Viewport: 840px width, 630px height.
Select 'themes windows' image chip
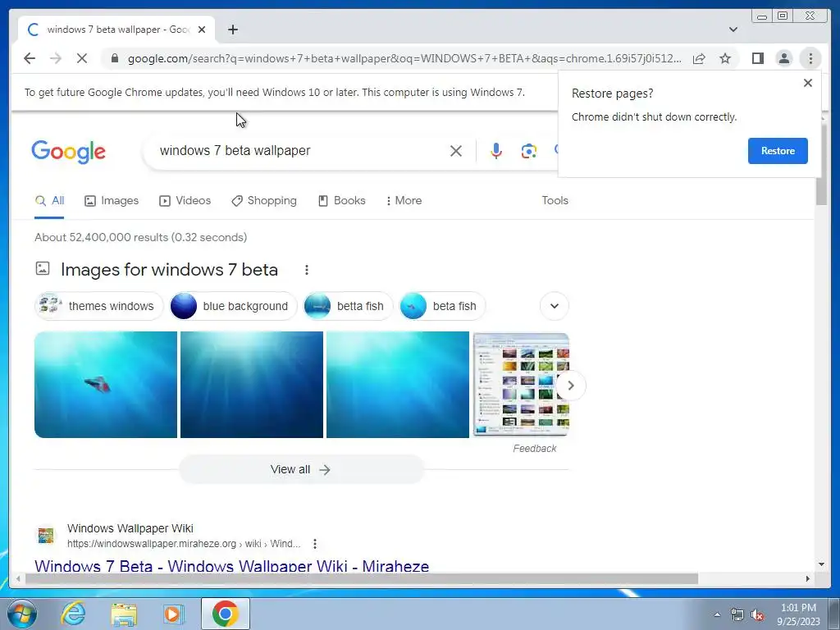pos(98,306)
